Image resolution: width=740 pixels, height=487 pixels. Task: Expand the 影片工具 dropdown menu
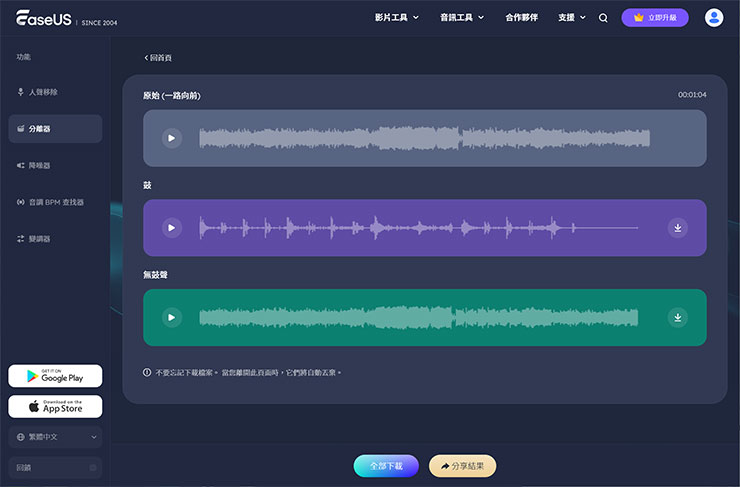pos(397,18)
